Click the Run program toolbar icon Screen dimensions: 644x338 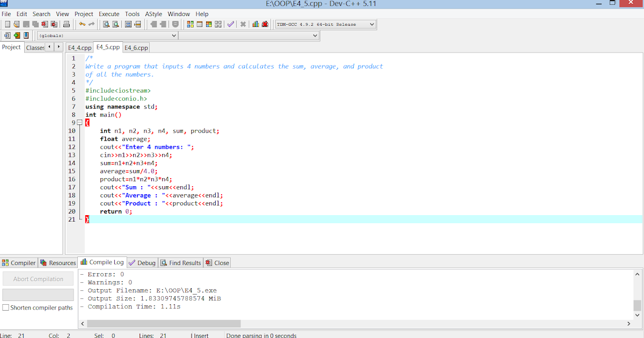click(x=200, y=24)
